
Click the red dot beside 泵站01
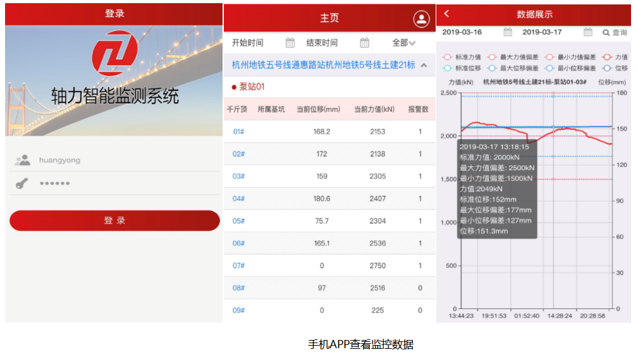234,87
